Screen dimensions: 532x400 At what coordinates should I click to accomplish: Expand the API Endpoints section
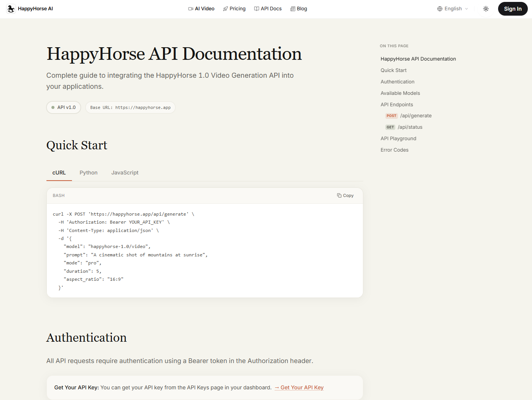[x=396, y=104]
